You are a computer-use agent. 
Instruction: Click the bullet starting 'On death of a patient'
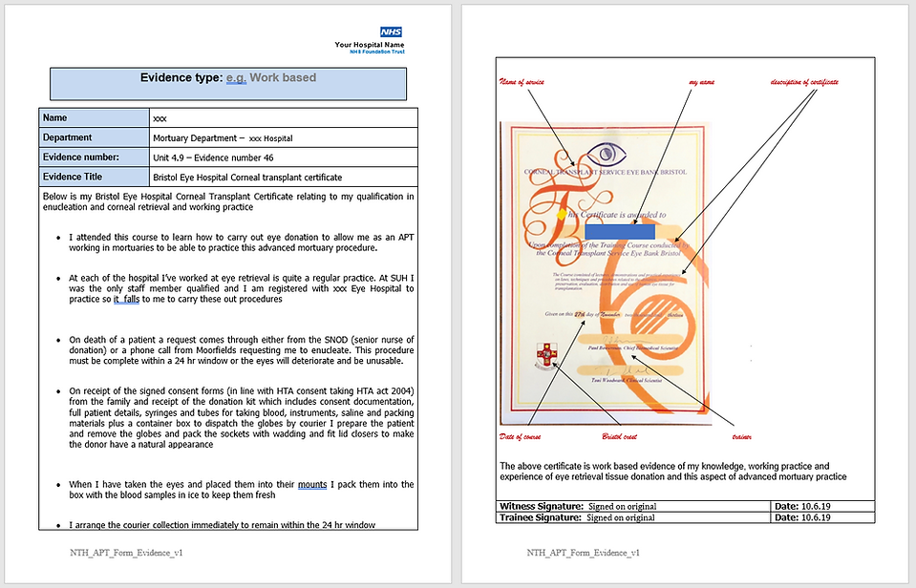[241, 349]
